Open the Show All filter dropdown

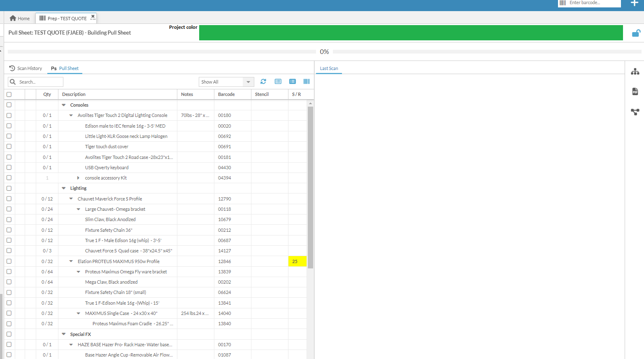click(x=226, y=82)
